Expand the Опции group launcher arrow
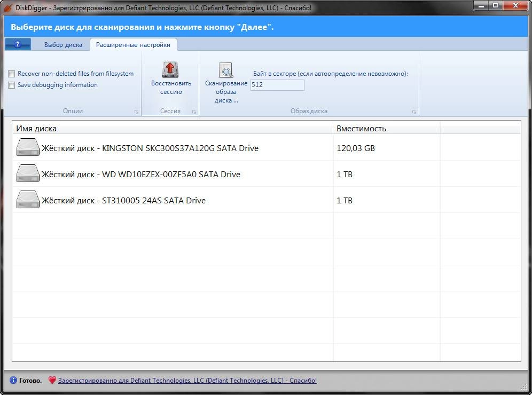Image resolution: width=532 pixels, height=395 pixels. pos(136,112)
